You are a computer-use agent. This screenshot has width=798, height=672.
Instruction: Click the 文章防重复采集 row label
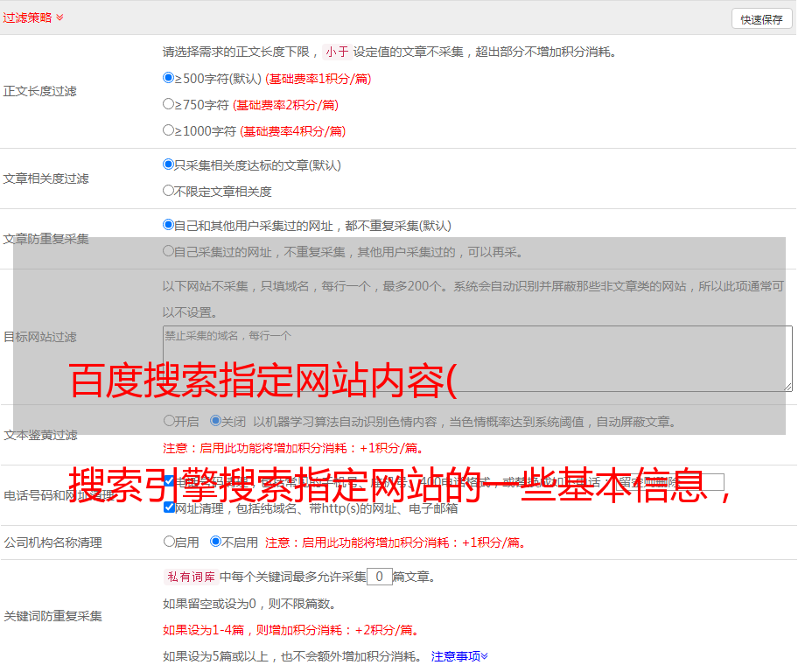(46, 239)
